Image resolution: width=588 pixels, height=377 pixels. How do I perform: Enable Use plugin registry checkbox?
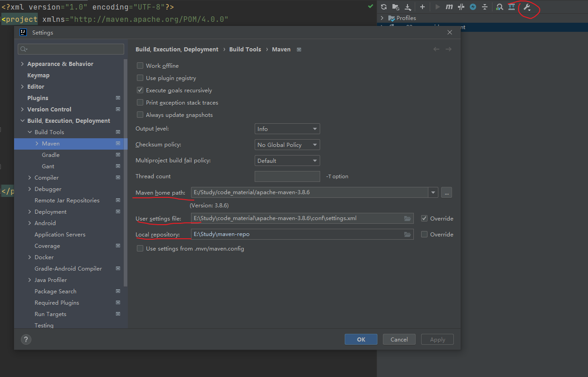click(x=140, y=78)
